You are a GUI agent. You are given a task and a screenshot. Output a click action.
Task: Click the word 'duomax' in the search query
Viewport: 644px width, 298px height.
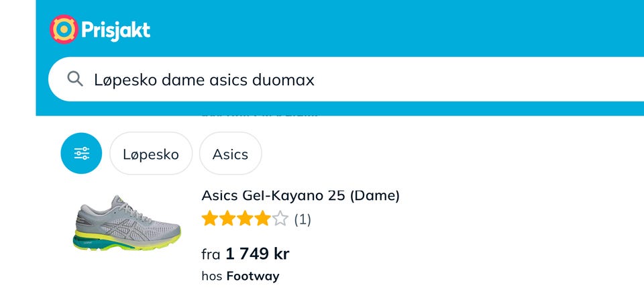(x=283, y=80)
